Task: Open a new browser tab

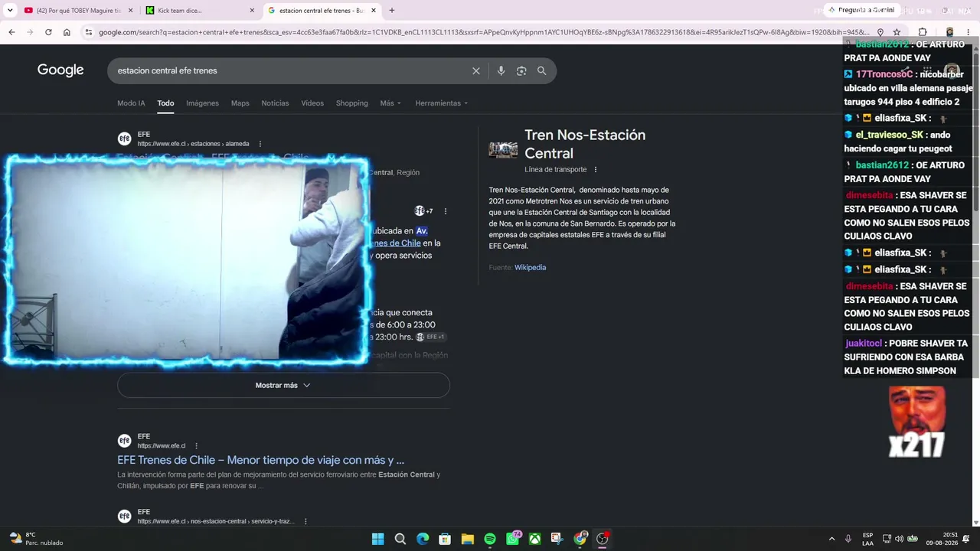Action: tap(391, 11)
